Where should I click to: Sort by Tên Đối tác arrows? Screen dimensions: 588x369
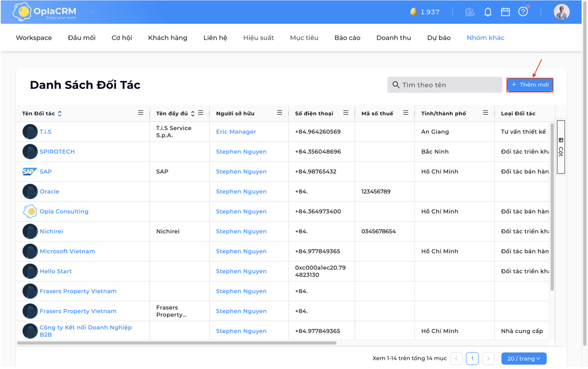60,113
